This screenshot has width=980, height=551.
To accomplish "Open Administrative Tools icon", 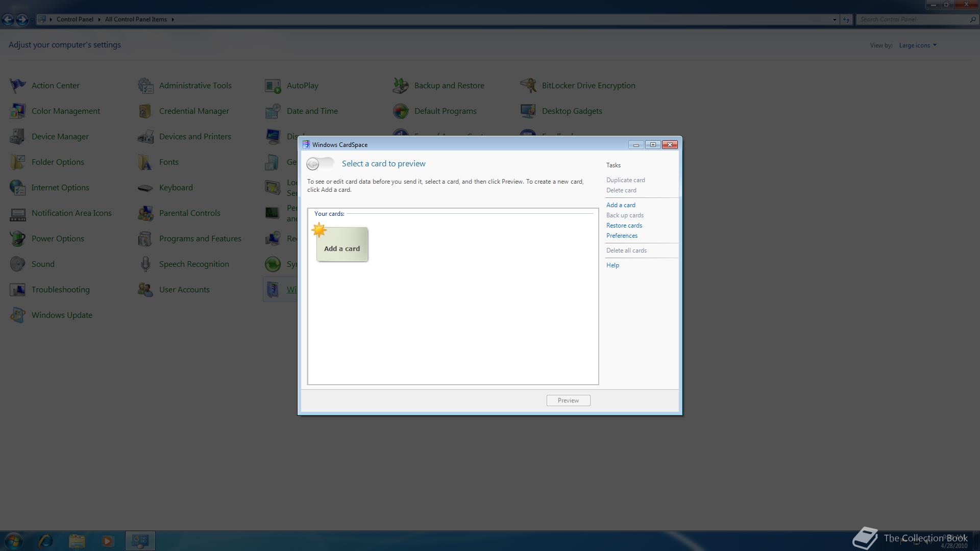I will coord(145,85).
